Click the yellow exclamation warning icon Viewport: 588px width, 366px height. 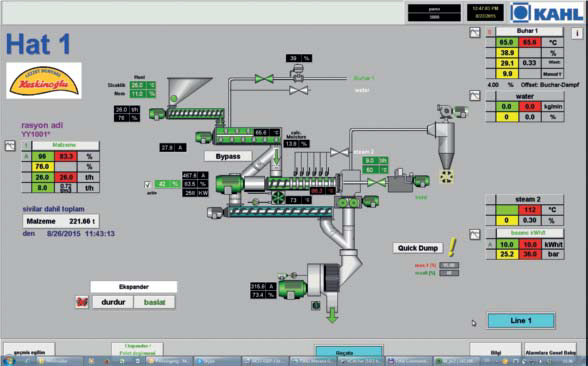pos(453,248)
